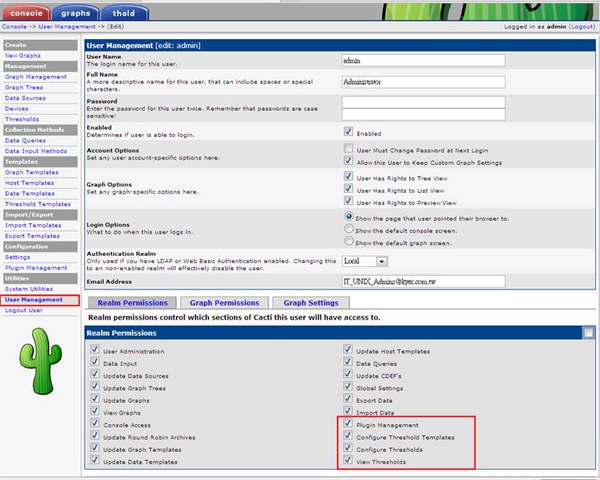Select show default graph screen option

(x=349, y=241)
